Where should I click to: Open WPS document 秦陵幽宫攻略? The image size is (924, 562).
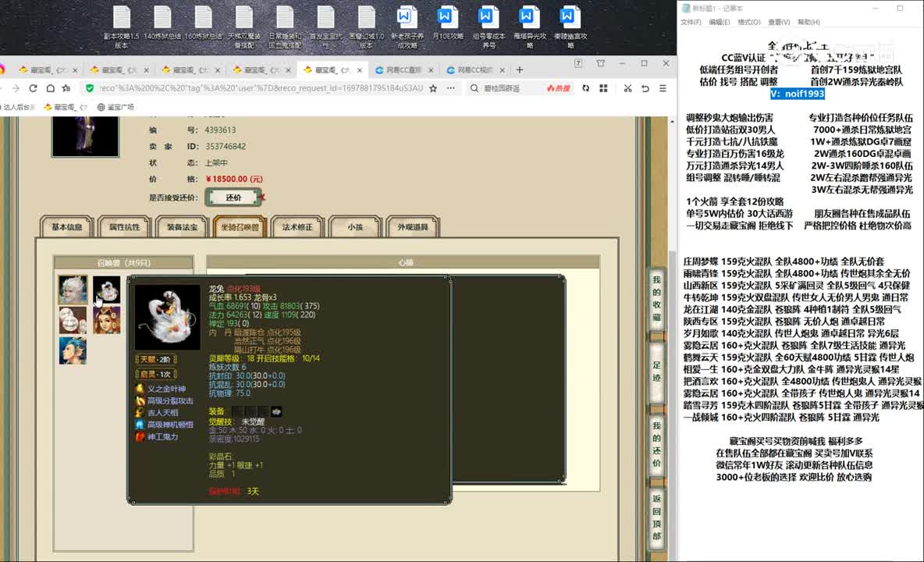(x=570, y=27)
